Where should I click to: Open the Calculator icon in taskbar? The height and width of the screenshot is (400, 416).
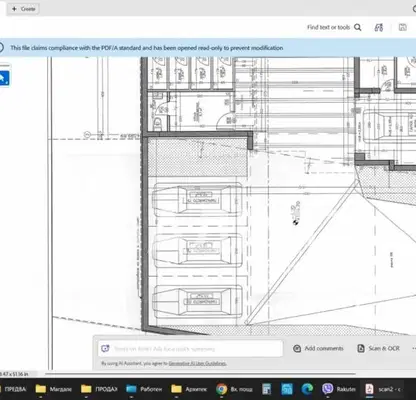click(x=267, y=389)
